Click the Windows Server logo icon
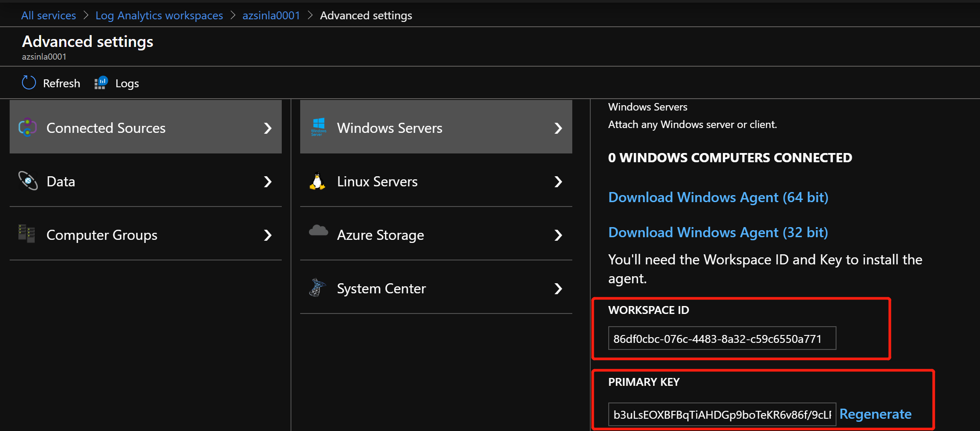This screenshot has width=980, height=431. pyautogui.click(x=319, y=127)
